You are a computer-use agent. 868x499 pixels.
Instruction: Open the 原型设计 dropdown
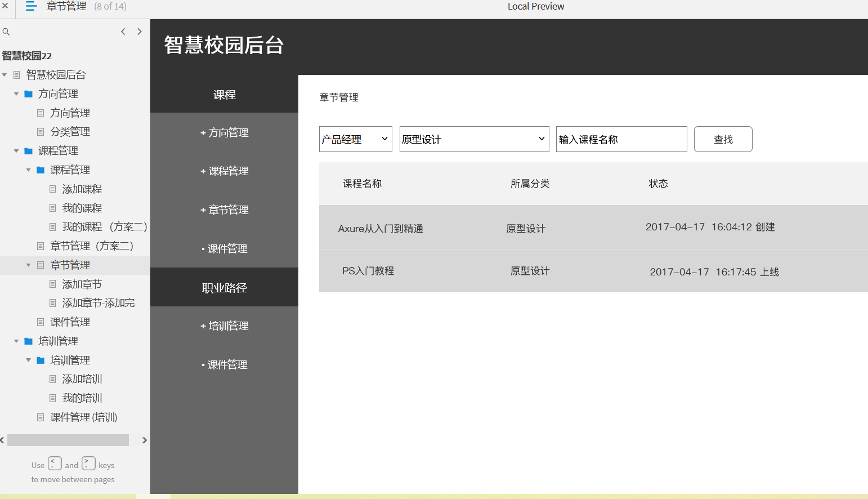[475, 139]
